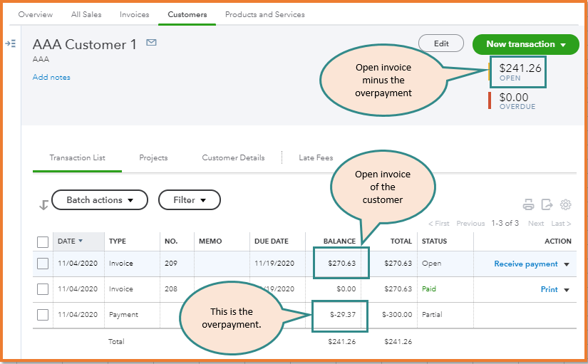The width and height of the screenshot is (588, 364).
Task: Click the Partial status text
Action: [432, 315]
